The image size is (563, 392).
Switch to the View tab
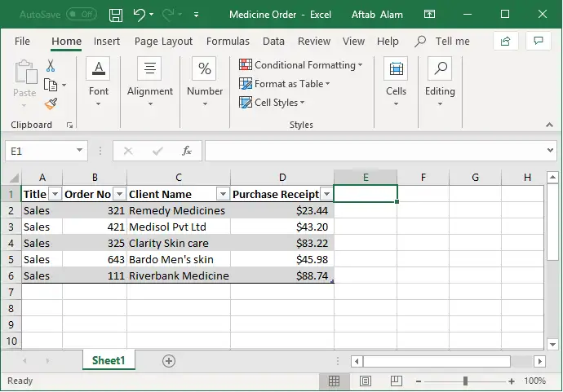[x=353, y=42]
